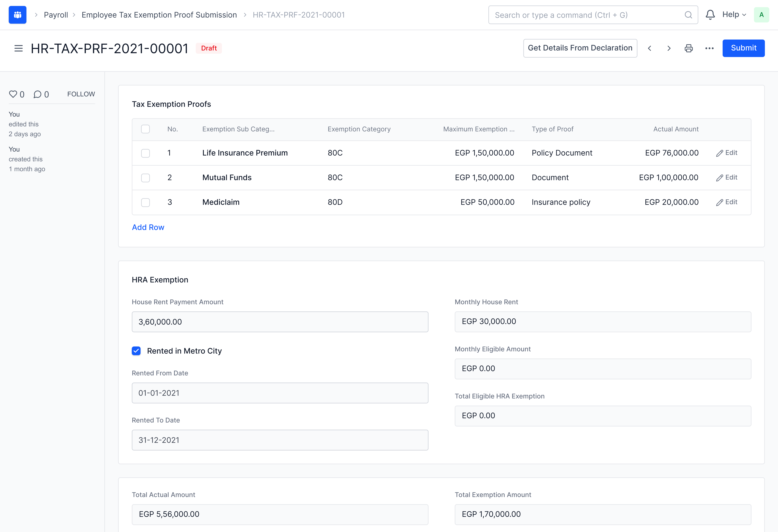
Task: Go to the next document arrow
Action: pyautogui.click(x=669, y=48)
